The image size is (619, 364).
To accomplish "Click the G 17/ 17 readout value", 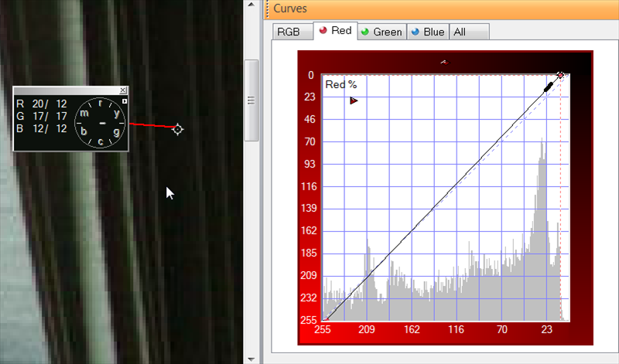I will pyautogui.click(x=42, y=117).
